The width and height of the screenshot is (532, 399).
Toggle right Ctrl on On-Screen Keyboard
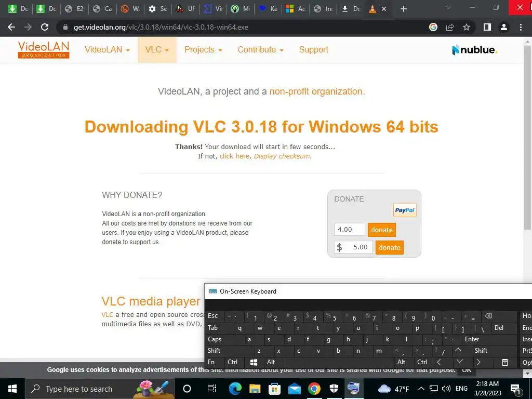coord(423,362)
